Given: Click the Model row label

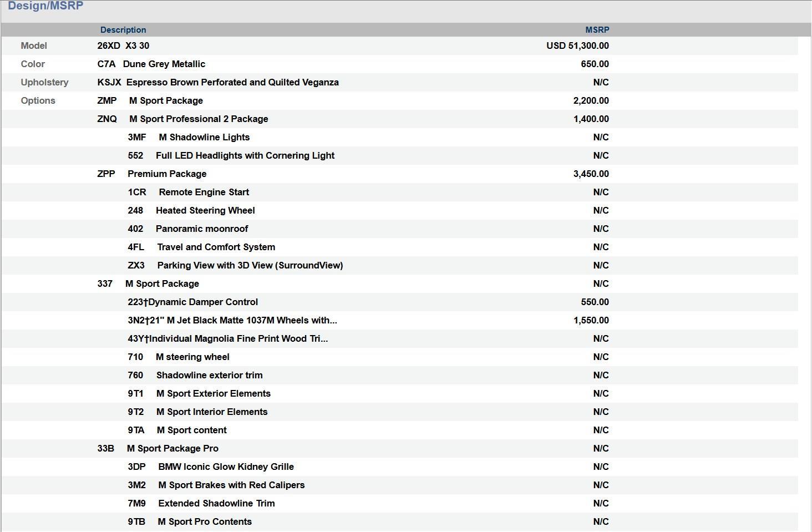Looking at the screenshot, I should [x=34, y=45].
